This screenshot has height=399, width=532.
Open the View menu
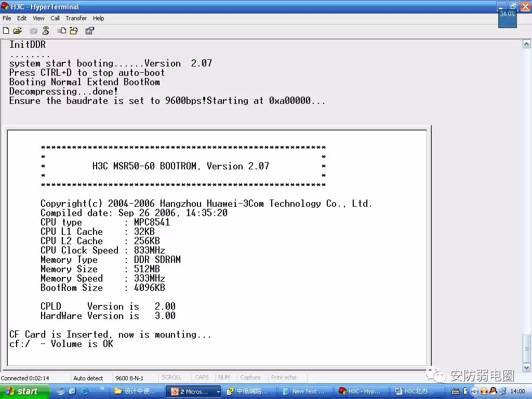click(38, 18)
